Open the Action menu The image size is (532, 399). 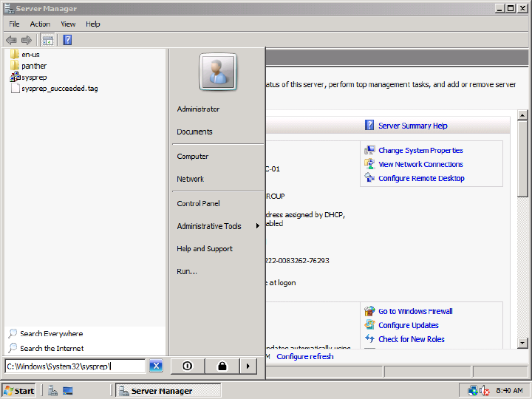[40, 24]
